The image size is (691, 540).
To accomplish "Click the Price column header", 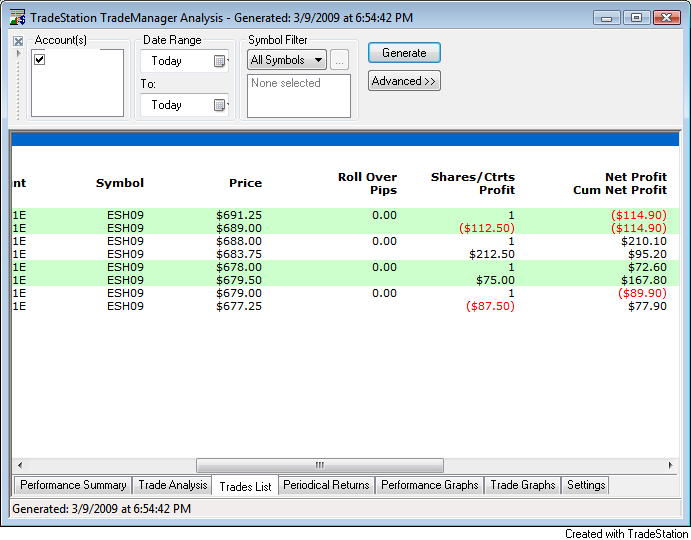I will click(x=245, y=183).
